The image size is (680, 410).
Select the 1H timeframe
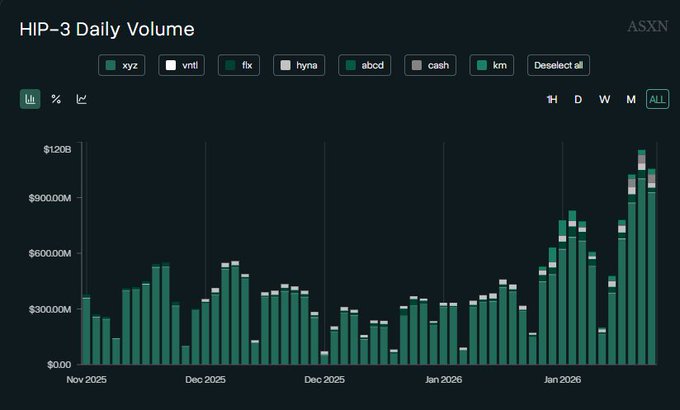pyautogui.click(x=552, y=99)
